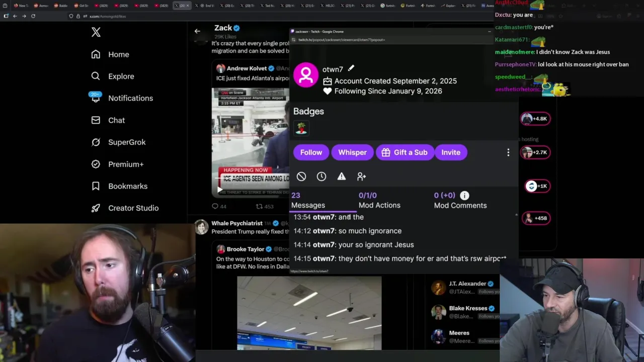
Task: Open Andrew Kolvet's profile name
Action: [x=247, y=68]
